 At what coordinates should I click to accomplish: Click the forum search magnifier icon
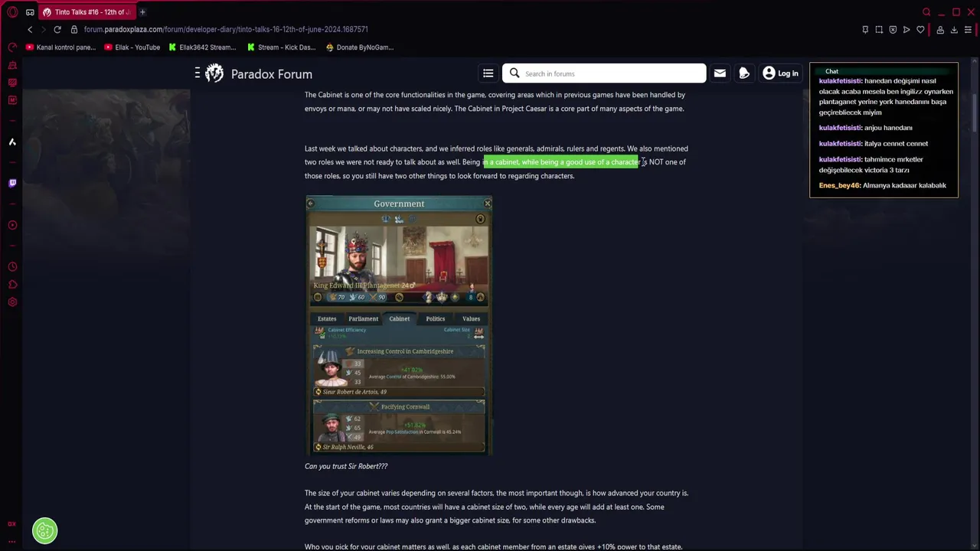click(x=514, y=73)
